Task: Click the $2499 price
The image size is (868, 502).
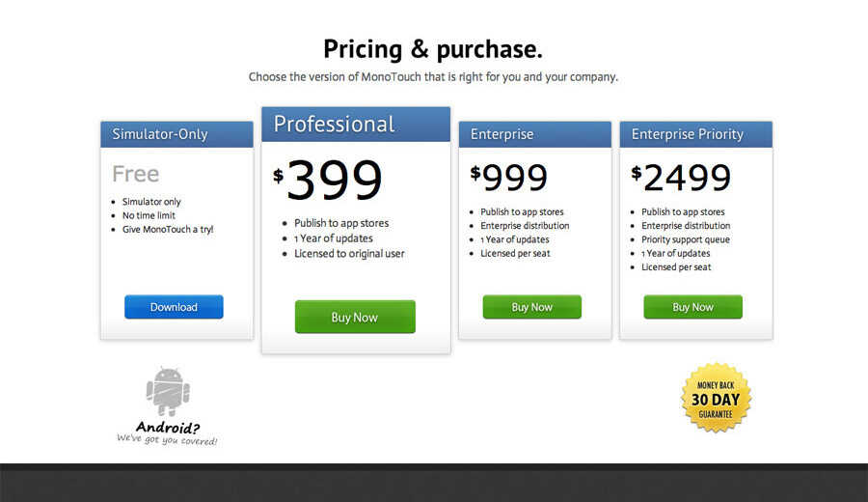Action: pyautogui.click(x=681, y=178)
